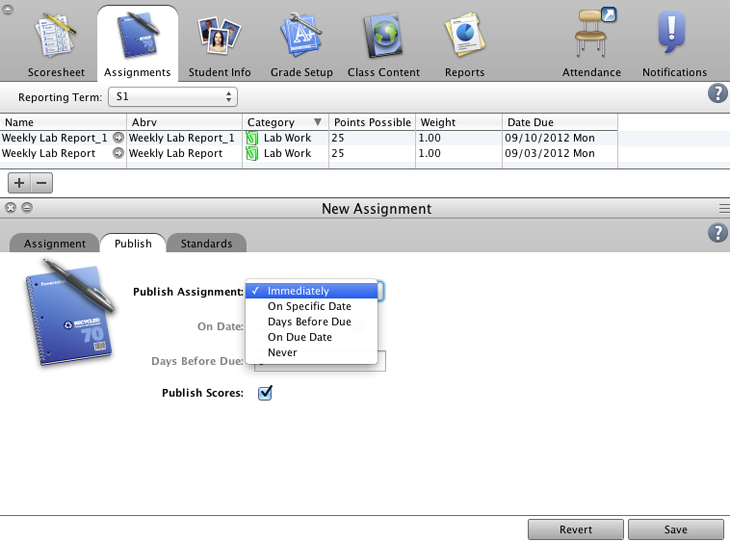Choose On Specific Date option

click(x=309, y=306)
